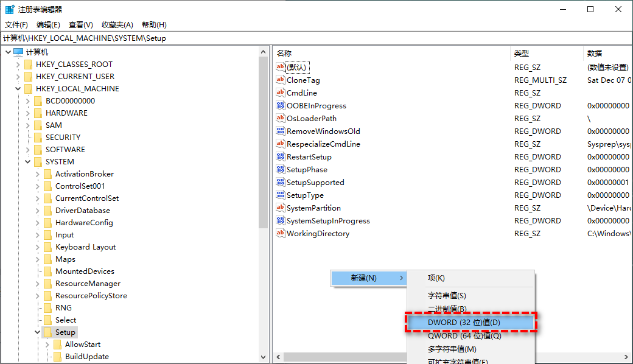This screenshot has width=633, height=364.
Task: Click the CloneTag multi-string value icon
Action: [x=281, y=80]
